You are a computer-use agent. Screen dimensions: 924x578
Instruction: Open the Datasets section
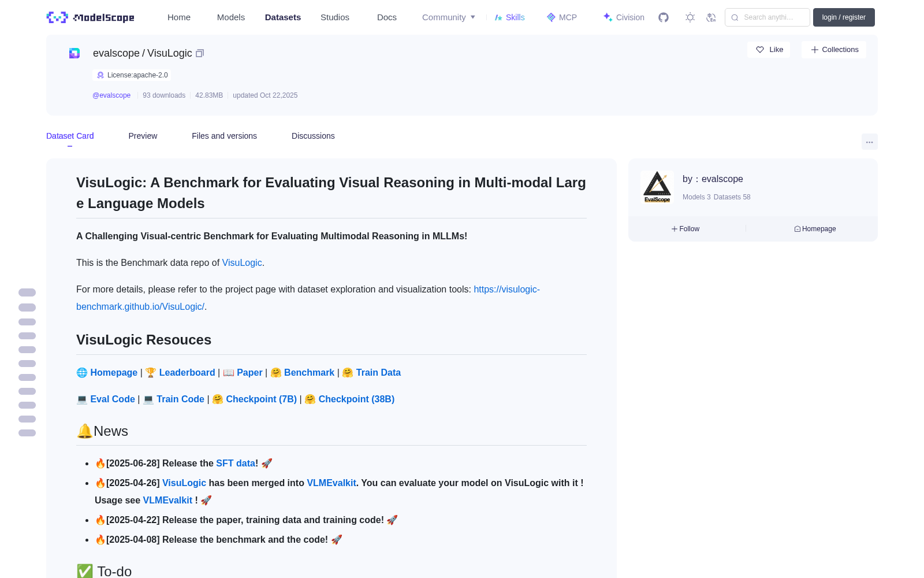(283, 17)
